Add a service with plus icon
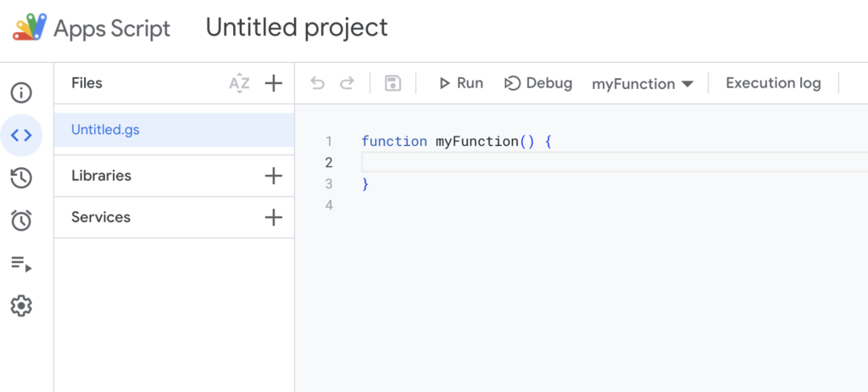Screen dimensions: 868x392 274,217
